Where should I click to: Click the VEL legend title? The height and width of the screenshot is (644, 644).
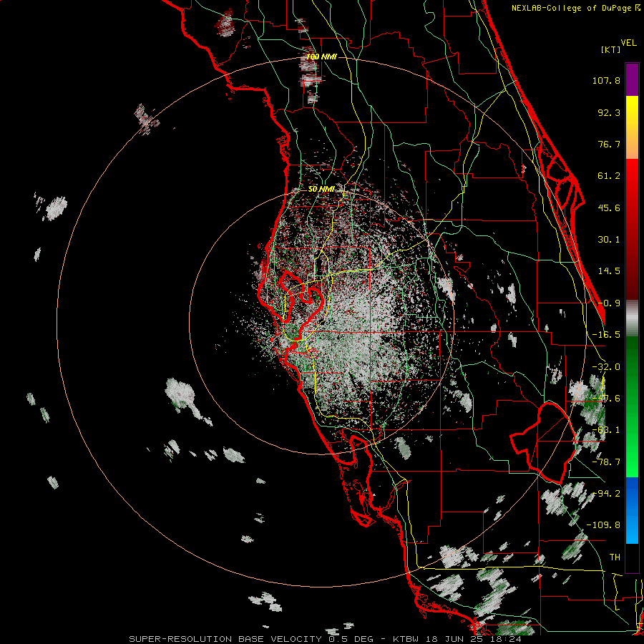[x=628, y=42]
